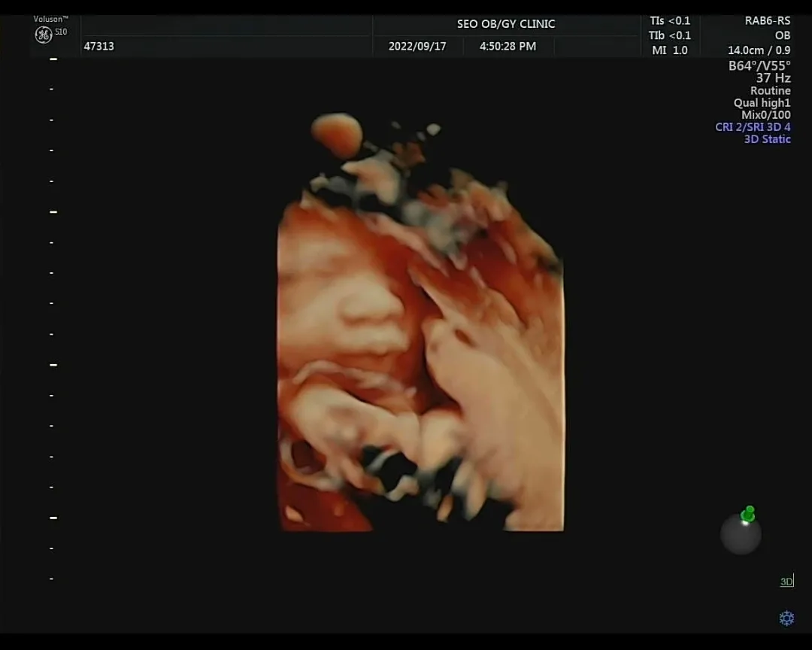This screenshot has height=650, width=812.
Task: Click the 14.0cm / 0.9 depth value
Action: (759, 50)
